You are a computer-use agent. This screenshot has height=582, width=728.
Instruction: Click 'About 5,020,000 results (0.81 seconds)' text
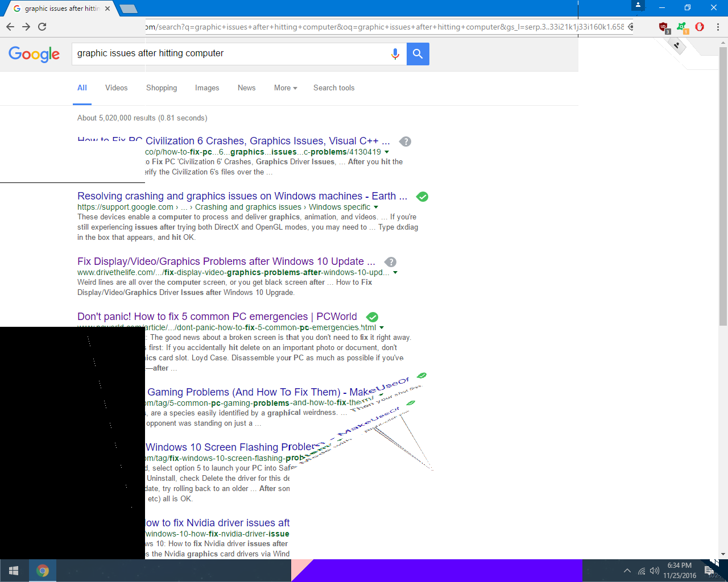click(x=142, y=118)
